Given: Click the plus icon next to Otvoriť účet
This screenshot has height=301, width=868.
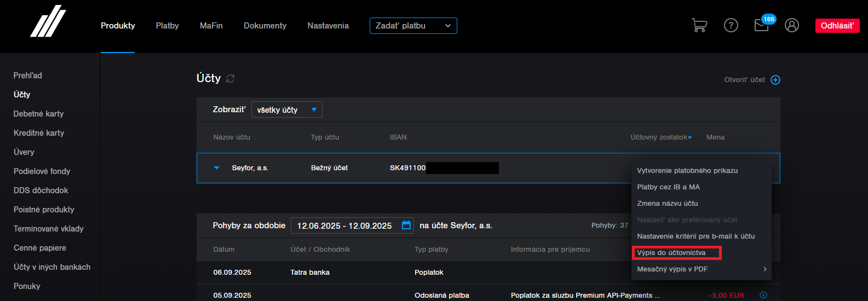Looking at the screenshot, I should (775, 80).
